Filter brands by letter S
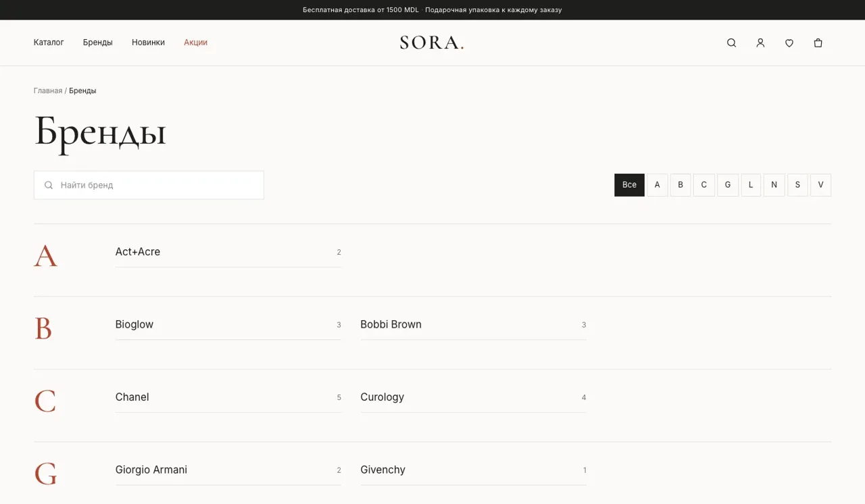 pos(797,185)
